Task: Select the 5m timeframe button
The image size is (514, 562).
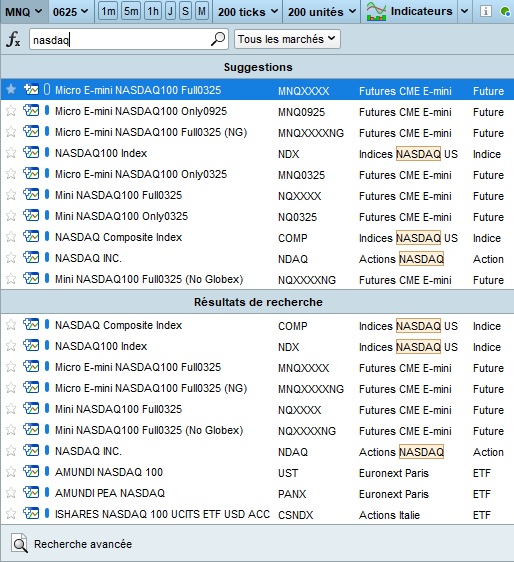Action: coord(131,11)
